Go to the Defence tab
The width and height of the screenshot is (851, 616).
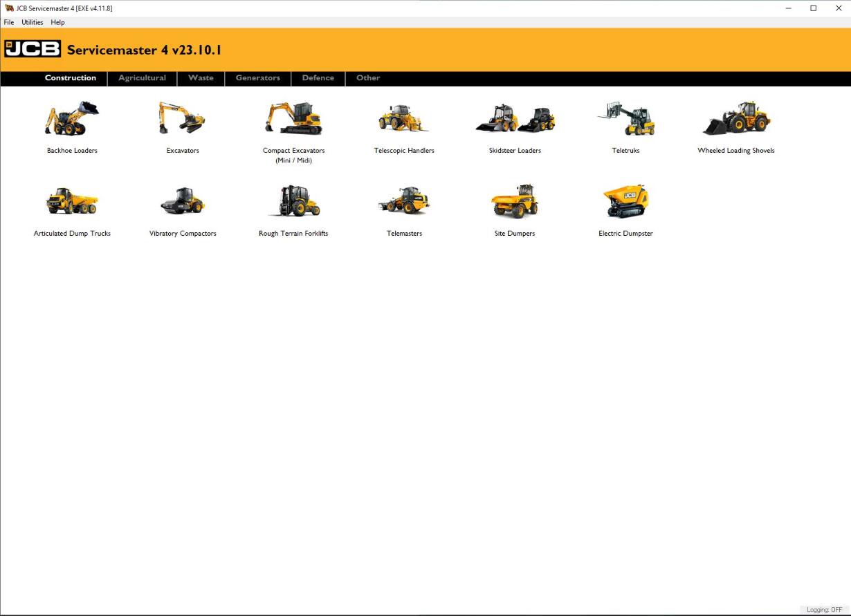coord(318,78)
